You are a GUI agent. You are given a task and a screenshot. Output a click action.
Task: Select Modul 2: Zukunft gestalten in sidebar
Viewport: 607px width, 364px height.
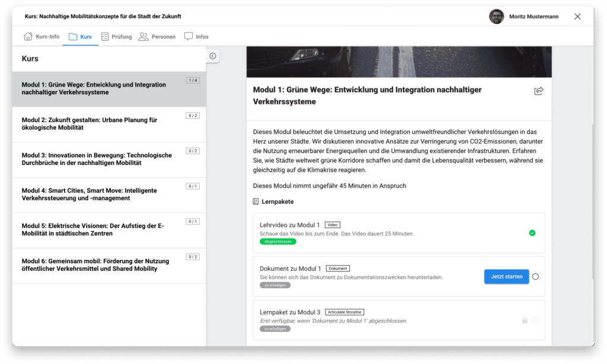90,124
